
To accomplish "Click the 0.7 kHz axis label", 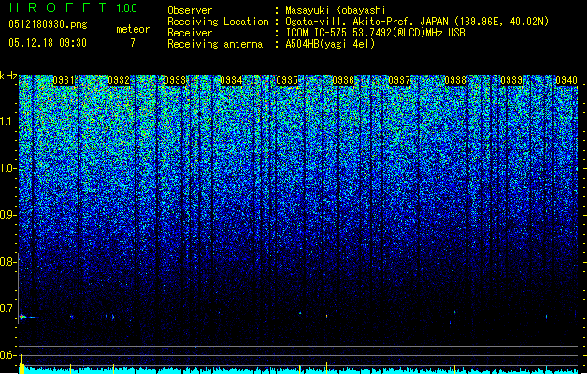I will 7,309.
